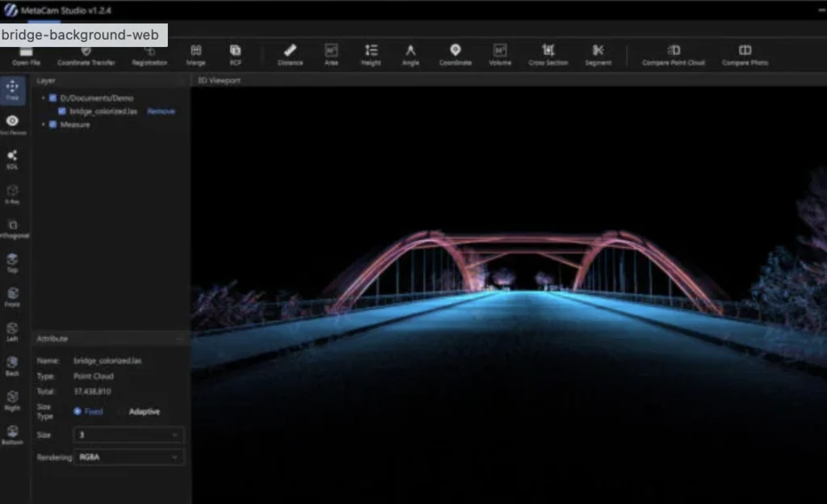Click the Total points value
The width and height of the screenshot is (827, 504).
pos(92,391)
